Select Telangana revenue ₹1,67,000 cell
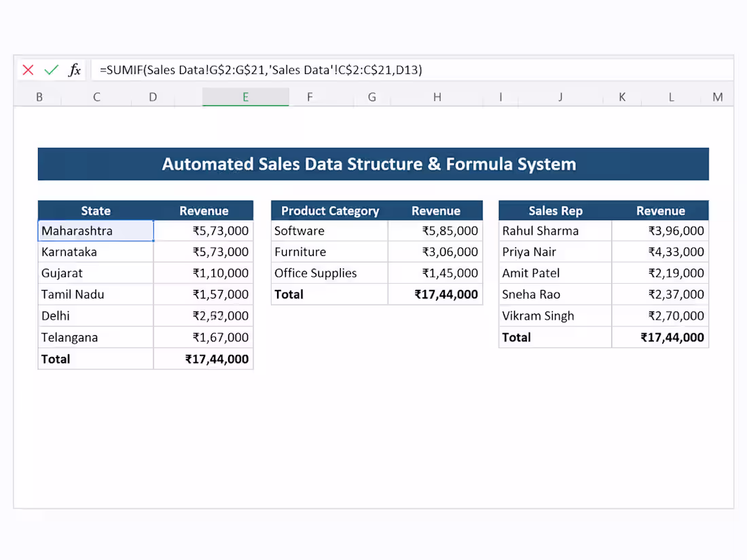Screen dimensions: 747x560 click(204, 337)
